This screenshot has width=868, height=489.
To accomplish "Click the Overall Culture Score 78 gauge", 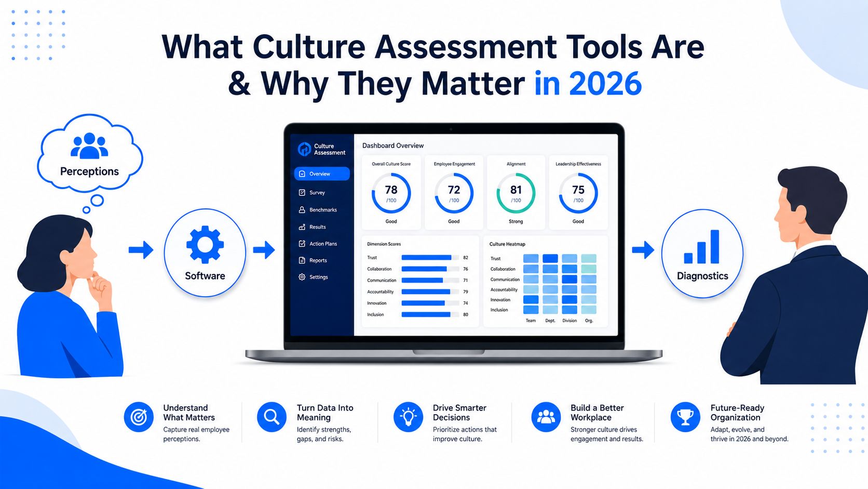I will point(391,193).
